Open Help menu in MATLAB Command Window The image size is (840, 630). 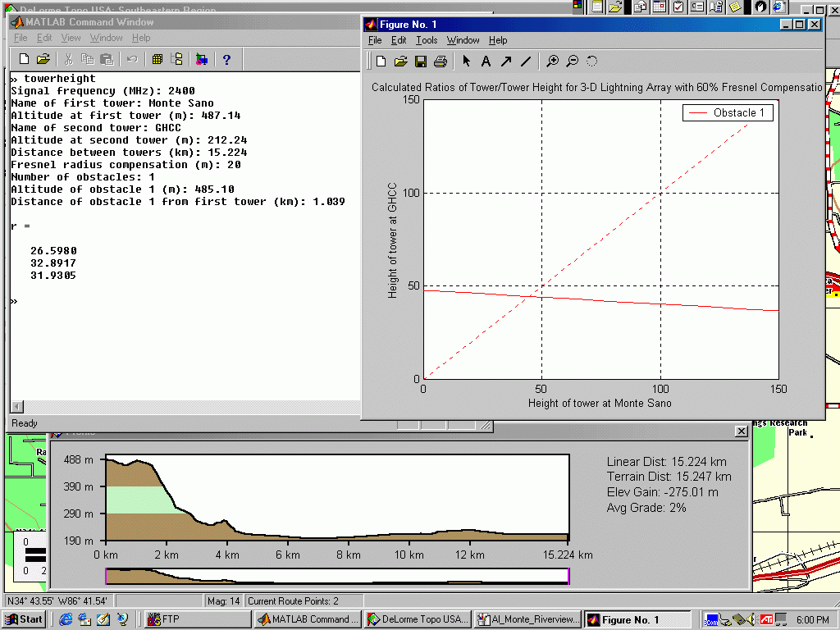click(x=141, y=38)
